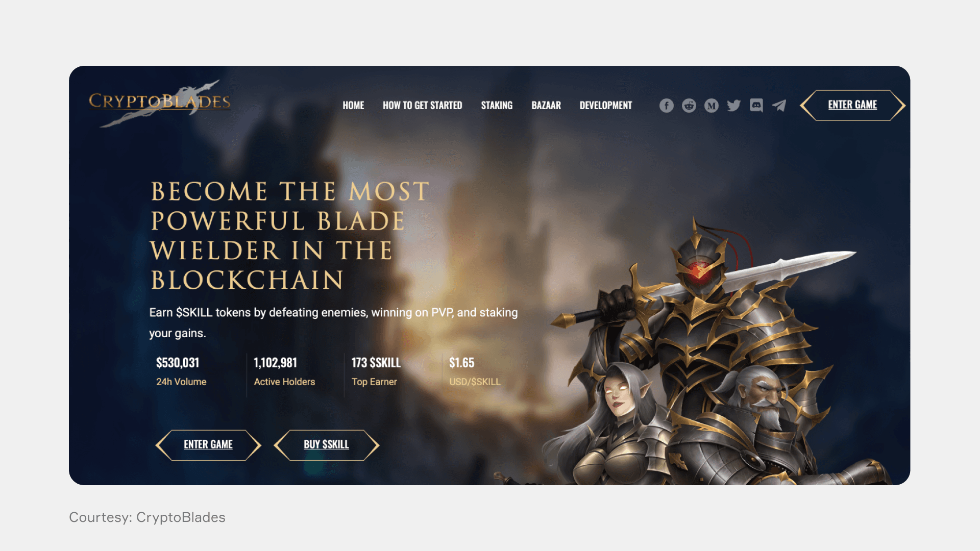The image size is (980, 551).
Task: Open the Medium social icon
Action: click(x=711, y=106)
